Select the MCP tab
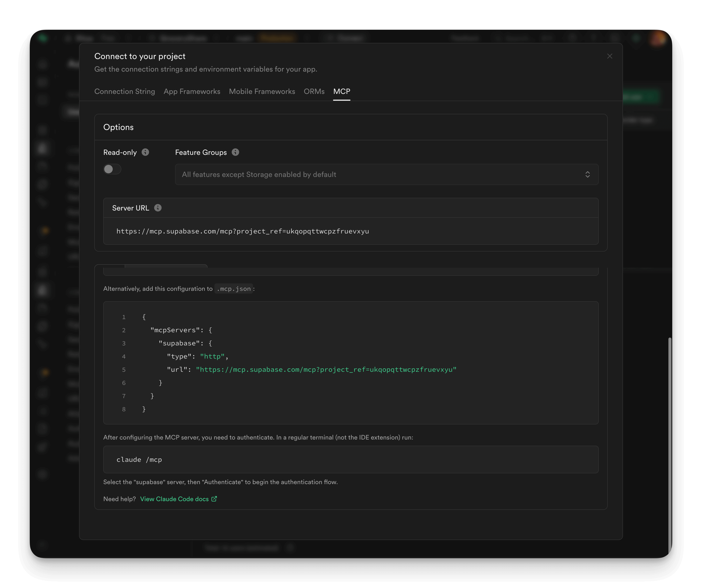 coord(341,91)
